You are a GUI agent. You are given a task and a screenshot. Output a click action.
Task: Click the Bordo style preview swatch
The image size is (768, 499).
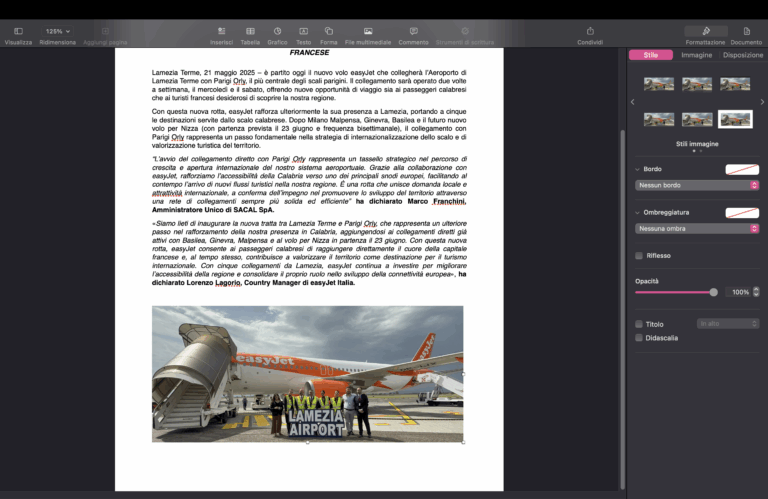tap(742, 169)
